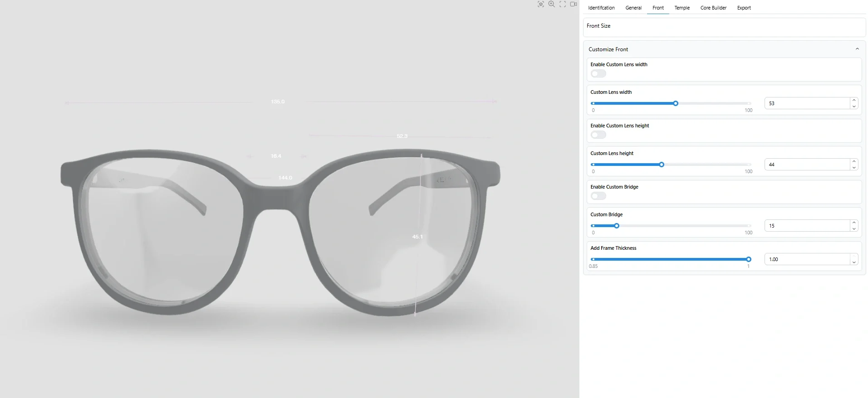Click the Custom Lens width slider handle
The width and height of the screenshot is (868, 398).
676,103
